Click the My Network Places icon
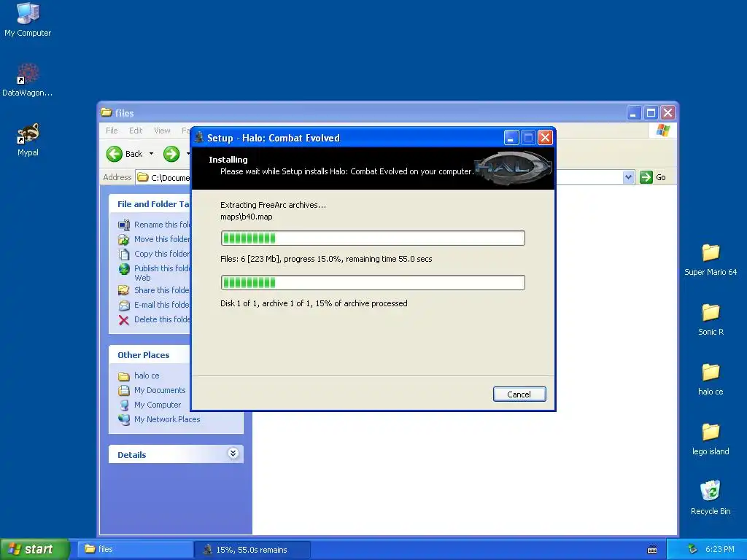 pyautogui.click(x=124, y=419)
